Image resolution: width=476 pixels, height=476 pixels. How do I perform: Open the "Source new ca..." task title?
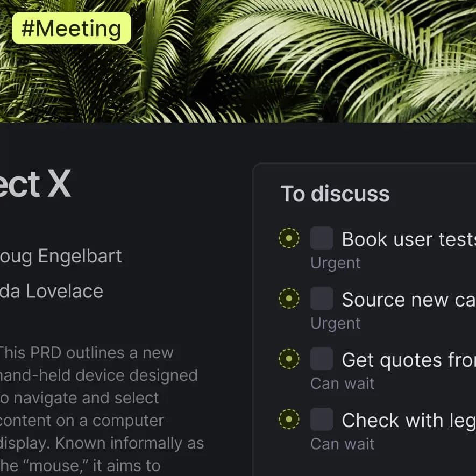click(x=408, y=300)
